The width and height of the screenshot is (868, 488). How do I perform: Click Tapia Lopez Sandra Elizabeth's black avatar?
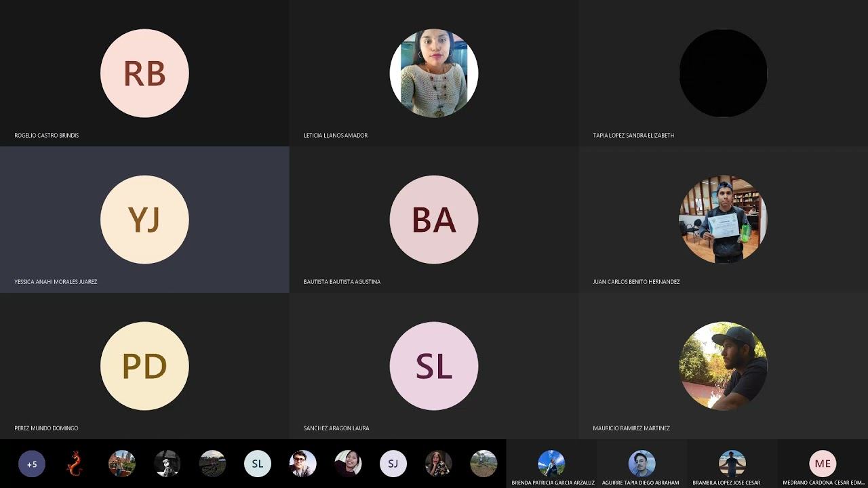723,73
